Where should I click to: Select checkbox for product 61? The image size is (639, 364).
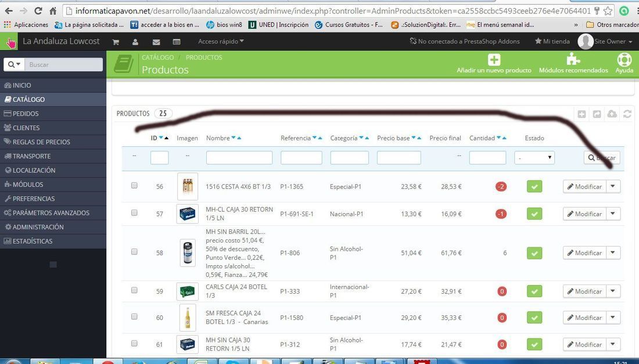pyautogui.click(x=134, y=343)
